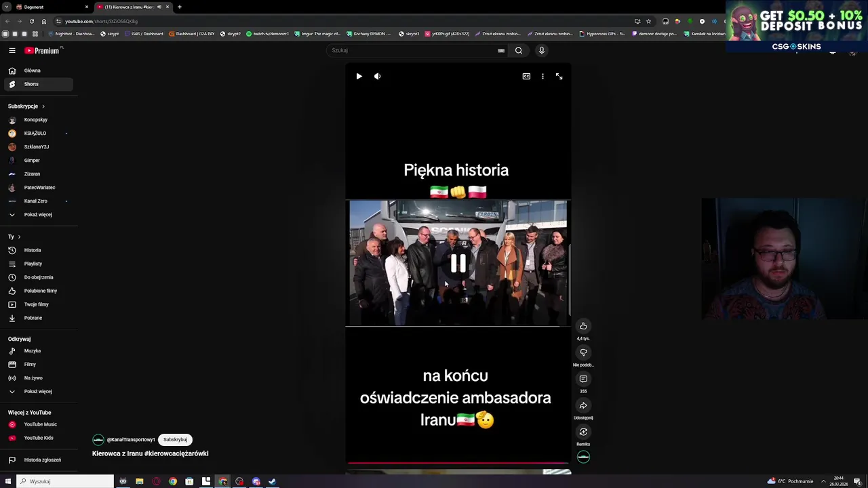Seek using the red video progress bar

tap(458, 463)
